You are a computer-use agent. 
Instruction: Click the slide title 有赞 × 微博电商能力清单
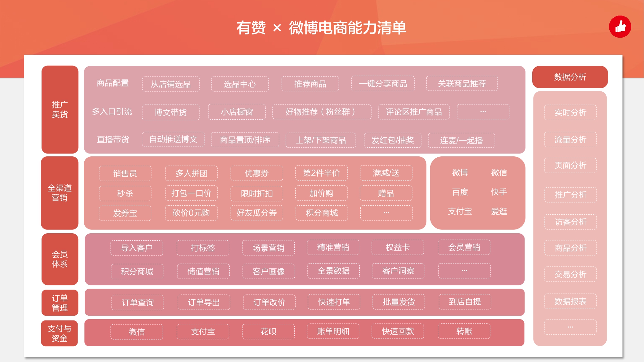click(321, 28)
